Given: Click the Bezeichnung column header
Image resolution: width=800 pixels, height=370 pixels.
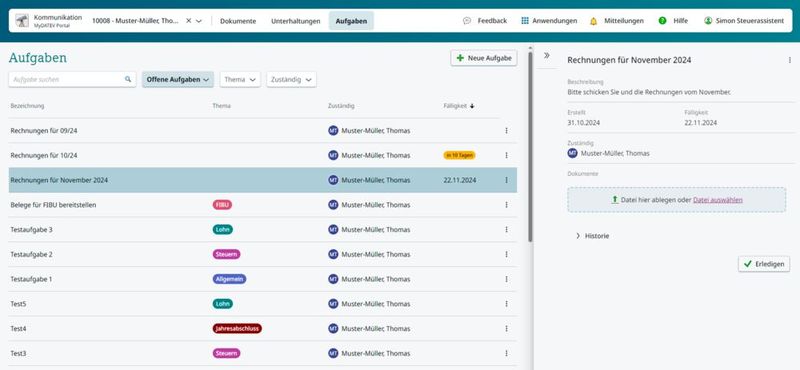Looking at the screenshot, I should (x=27, y=106).
